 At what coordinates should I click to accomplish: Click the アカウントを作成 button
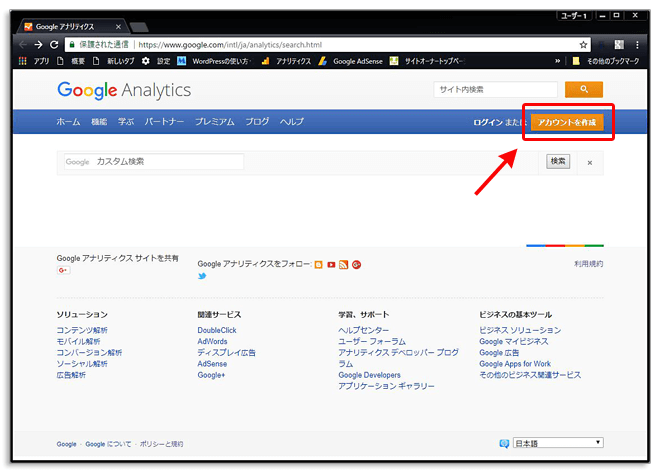(x=567, y=122)
